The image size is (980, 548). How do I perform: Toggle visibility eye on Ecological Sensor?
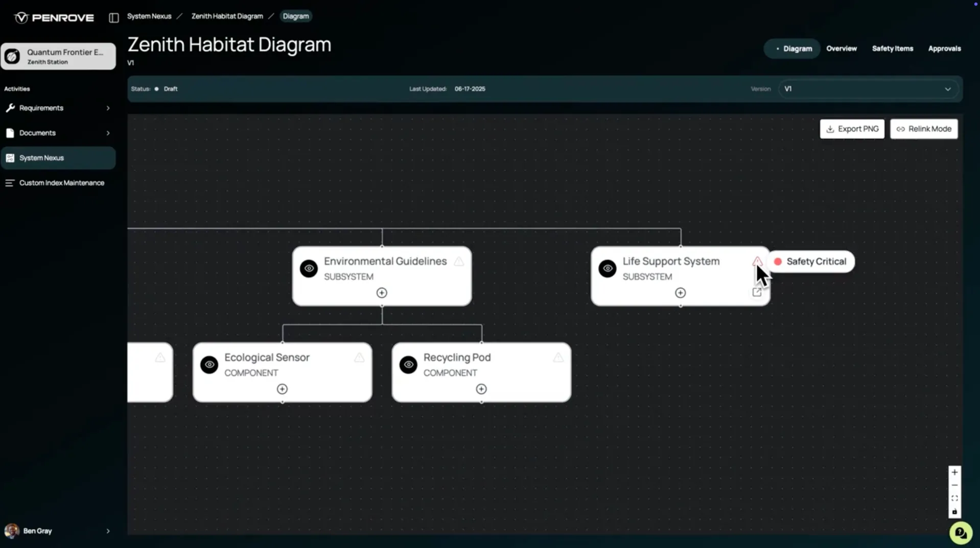point(209,365)
